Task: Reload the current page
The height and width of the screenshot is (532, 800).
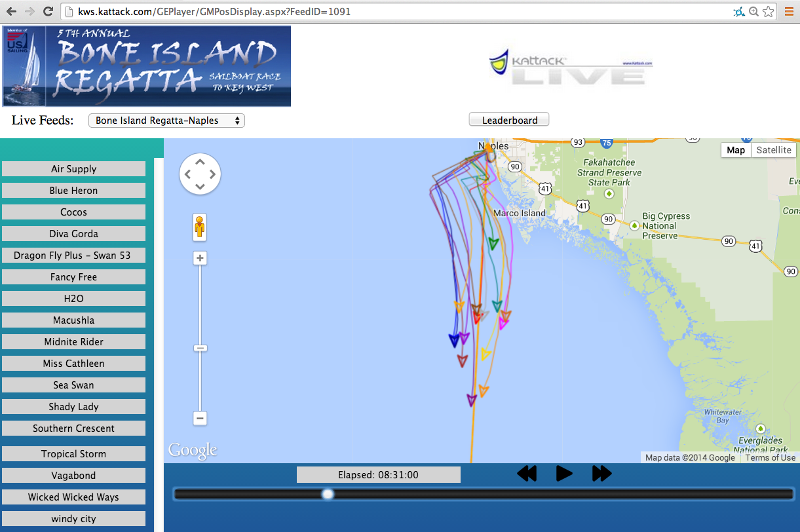Action: [48, 11]
